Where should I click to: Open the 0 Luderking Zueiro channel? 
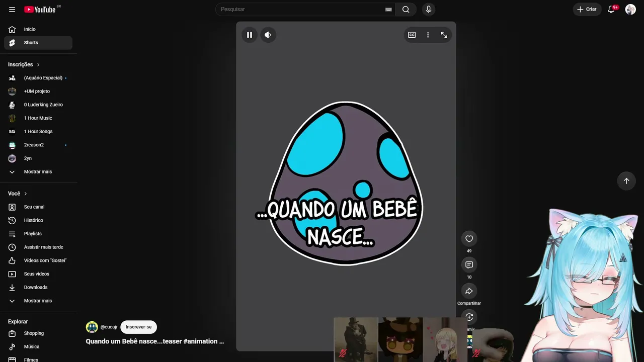click(38, 105)
